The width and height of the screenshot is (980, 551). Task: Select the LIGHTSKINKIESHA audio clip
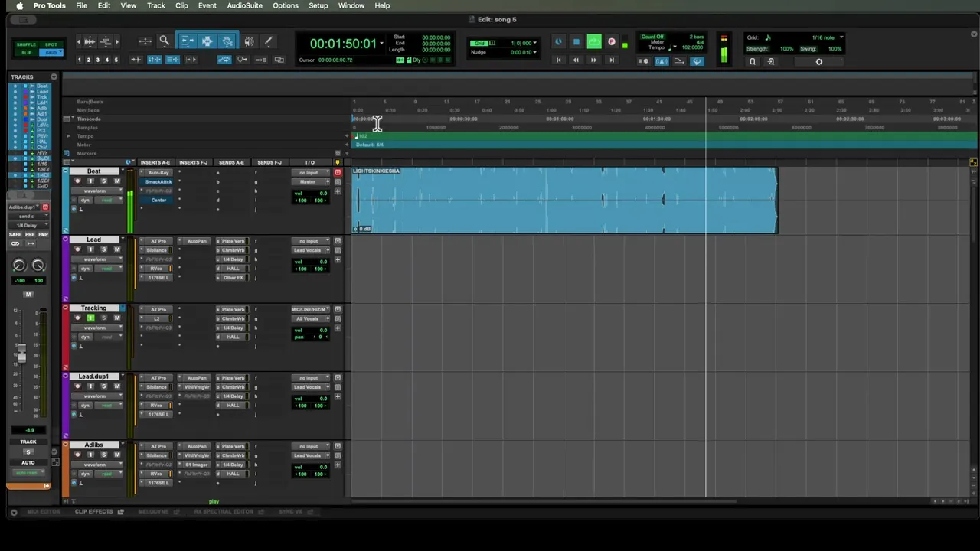(564, 200)
